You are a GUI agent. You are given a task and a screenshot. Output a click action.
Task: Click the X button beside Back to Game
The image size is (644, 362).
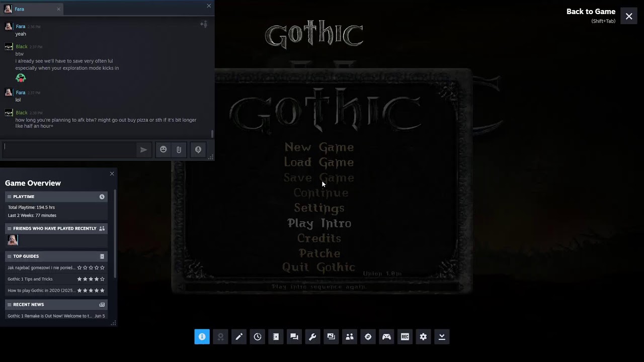coord(629,16)
